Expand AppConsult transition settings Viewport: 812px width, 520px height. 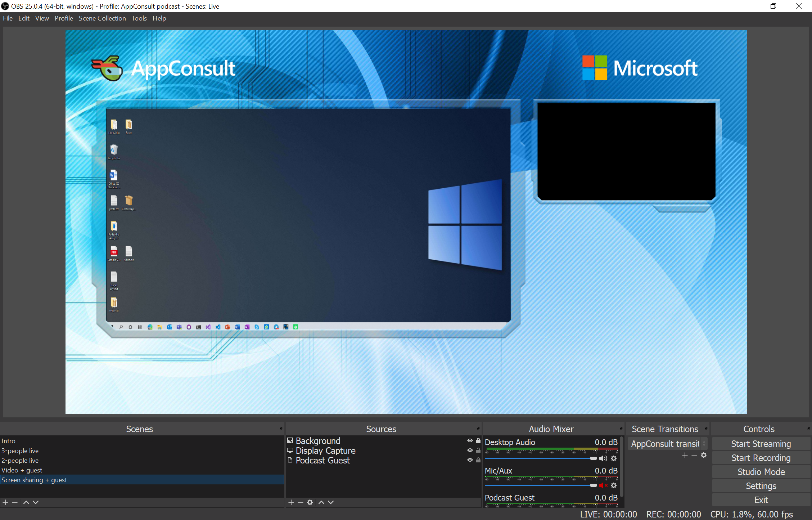coord(705,455)
